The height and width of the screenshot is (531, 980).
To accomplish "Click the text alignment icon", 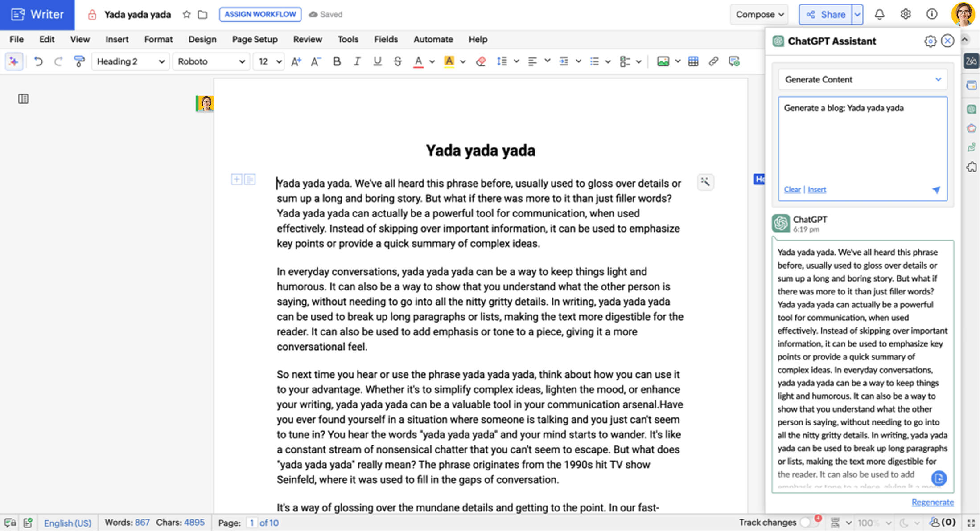I will pos(532,61).
